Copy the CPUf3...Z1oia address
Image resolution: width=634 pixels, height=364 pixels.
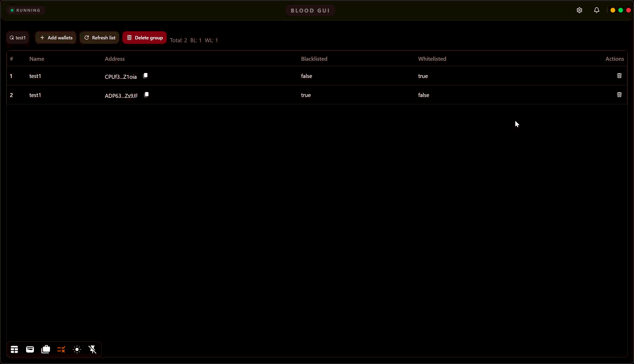click(x=145, y=76)
